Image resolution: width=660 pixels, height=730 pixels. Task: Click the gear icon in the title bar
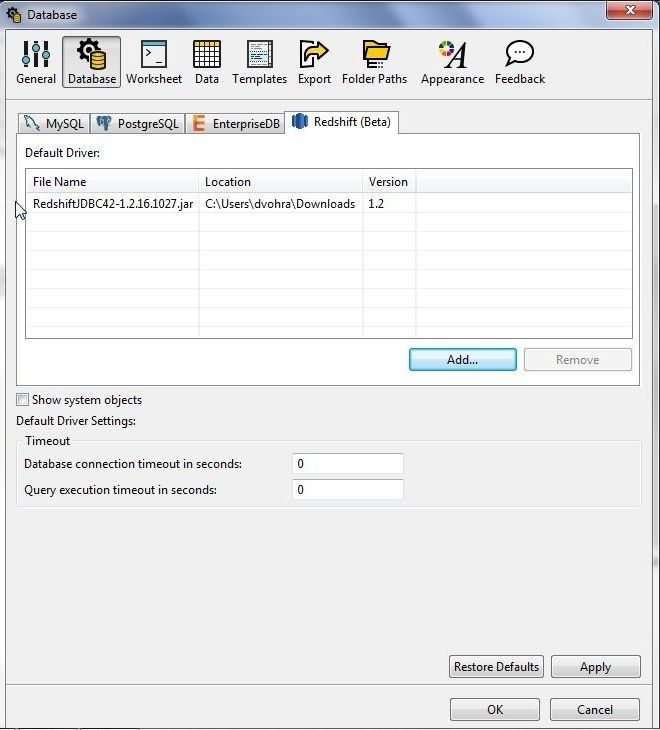pyautogui.click(x=13, y=14)
